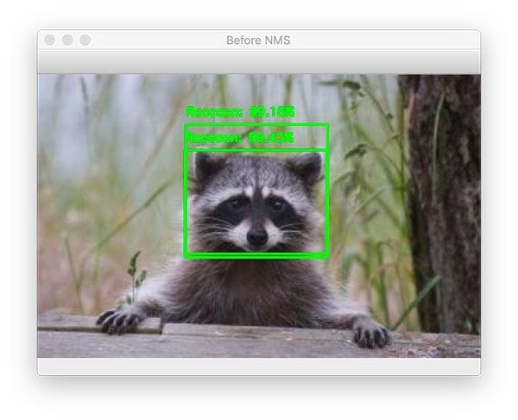This screenshot has width=518, height=420.
Task: Click the raccoon's paw on the left
Action: 119,319
